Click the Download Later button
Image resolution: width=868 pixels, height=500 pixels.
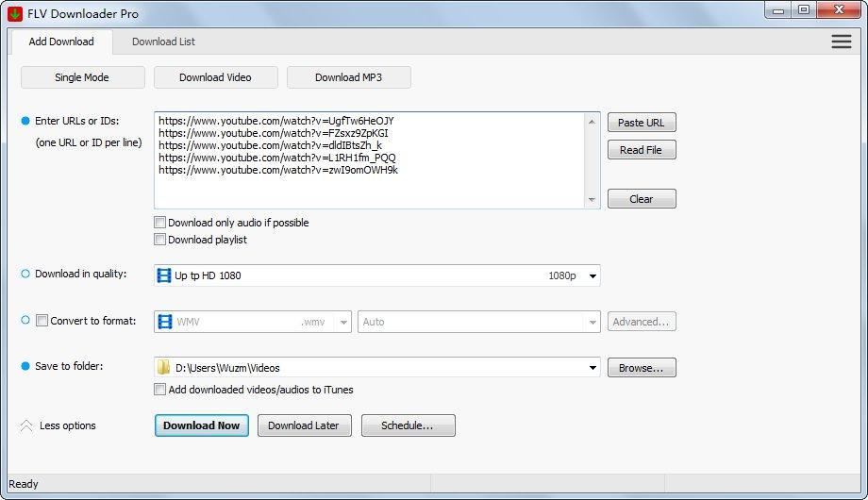click(305, 425)
